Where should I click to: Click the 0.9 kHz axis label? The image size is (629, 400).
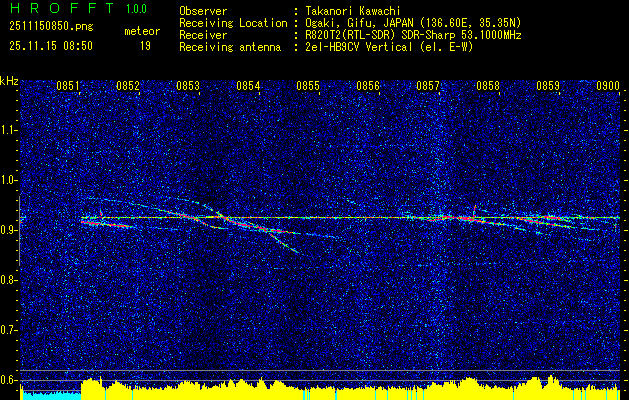coord(10,230)
